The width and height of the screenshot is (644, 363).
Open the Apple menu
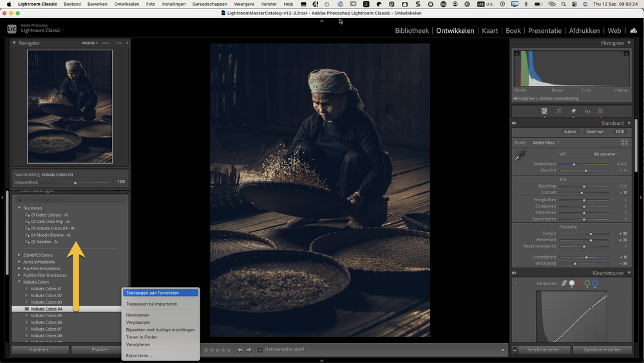8,4
